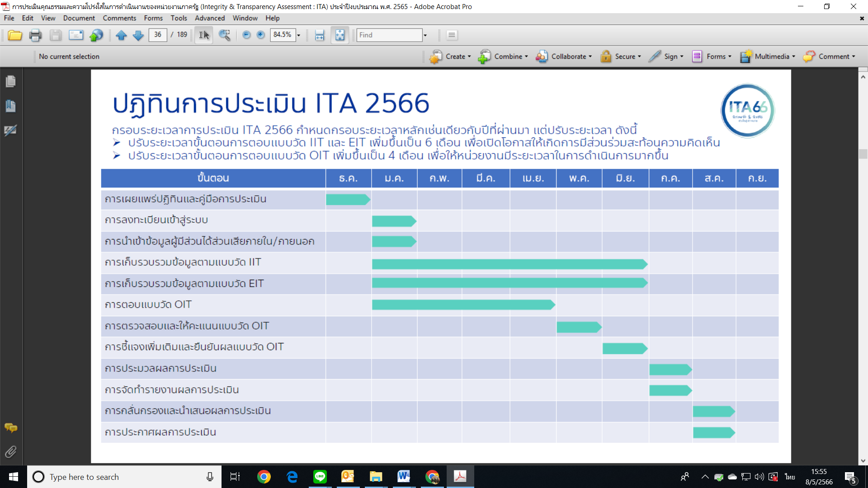Viewport: 868px width, 488px height.
Task: Open the Comments panel at bottom left
Action: [10, 428]
